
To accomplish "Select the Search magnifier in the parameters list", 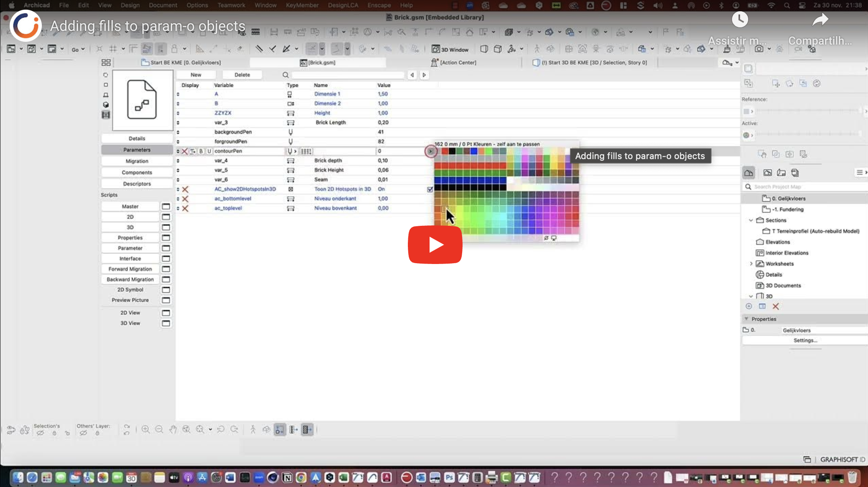I will [x=285, y=75].
